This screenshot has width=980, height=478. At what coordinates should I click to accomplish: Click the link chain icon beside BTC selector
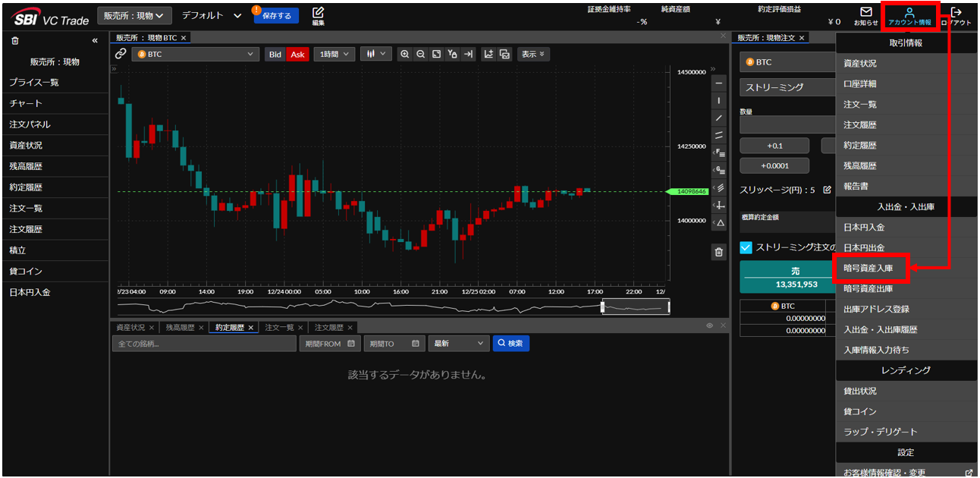121,54
